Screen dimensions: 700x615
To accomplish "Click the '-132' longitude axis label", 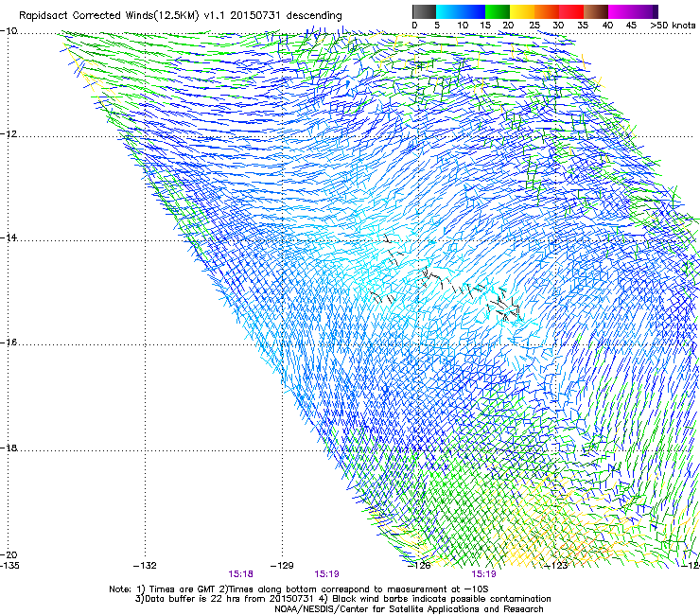I will click(x=145, y=566).
